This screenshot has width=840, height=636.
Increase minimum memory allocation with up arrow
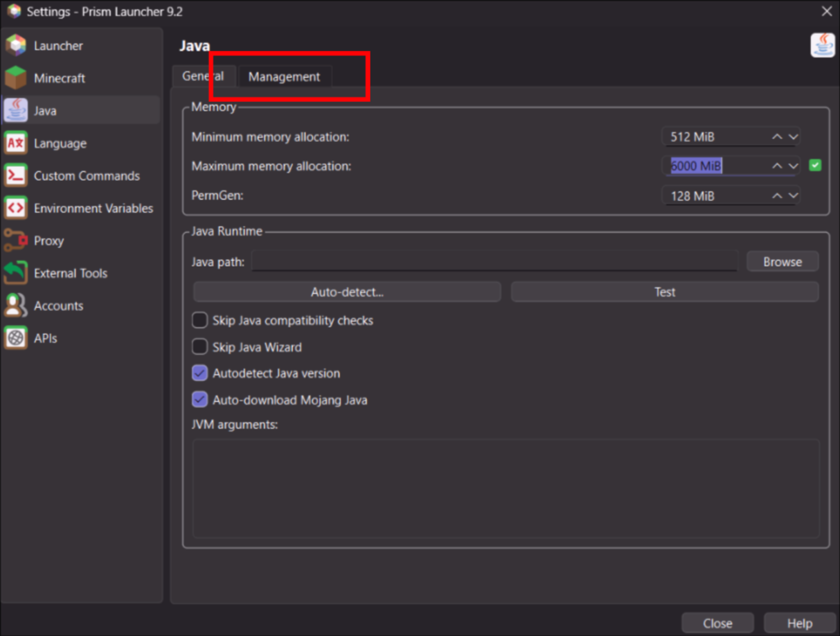click(777, 137)
